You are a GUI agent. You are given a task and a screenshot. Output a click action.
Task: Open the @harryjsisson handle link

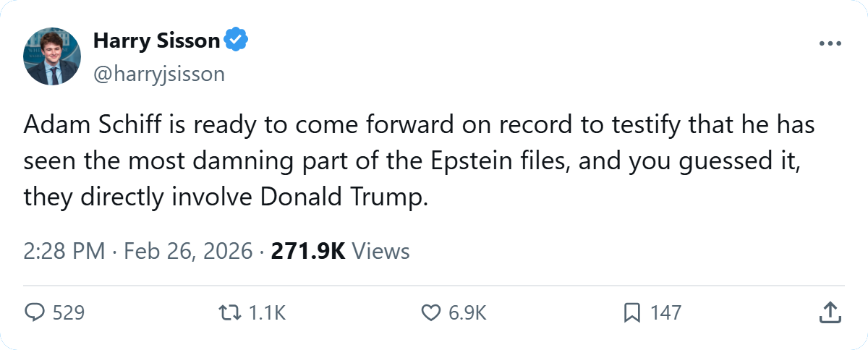[159, 73]
